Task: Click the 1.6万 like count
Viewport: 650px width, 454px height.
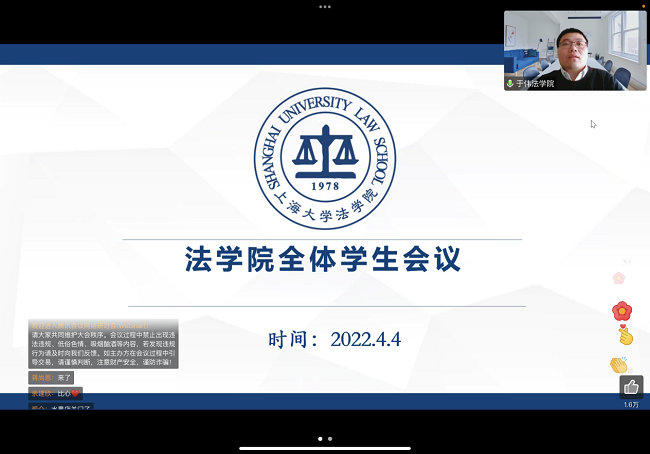Action: point(631,405)
